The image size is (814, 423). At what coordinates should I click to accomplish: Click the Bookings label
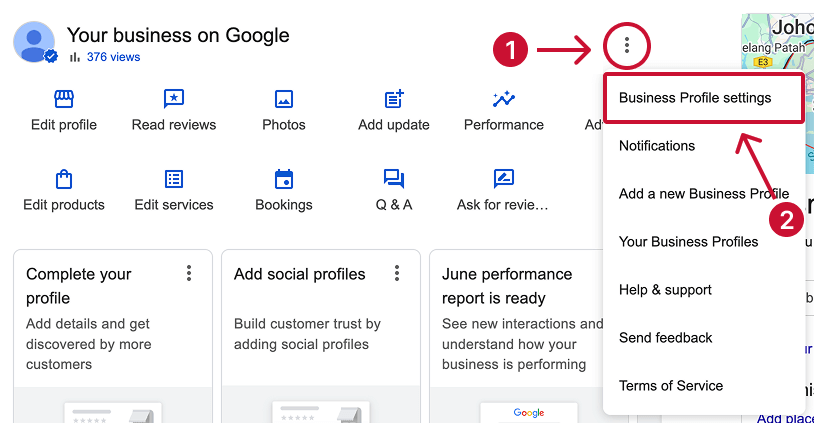[x=284, y=205]
